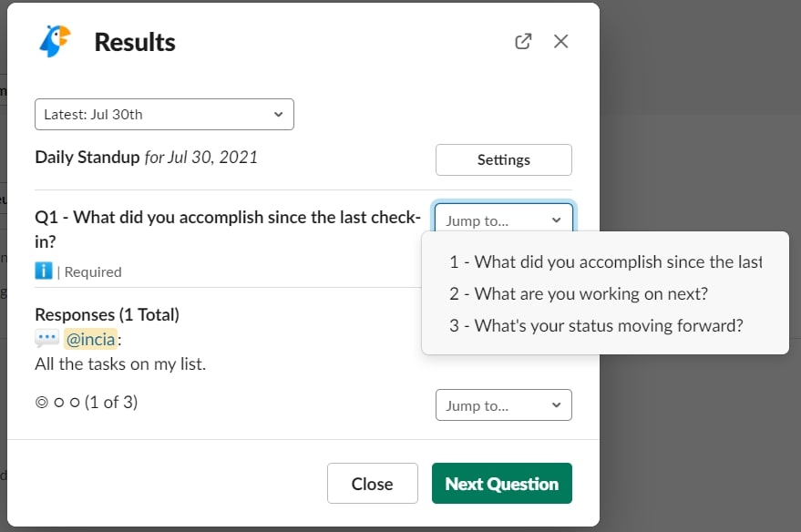The image size is (801, 532).
Task: Close the Results dialog with X
Action: point(561,41)
